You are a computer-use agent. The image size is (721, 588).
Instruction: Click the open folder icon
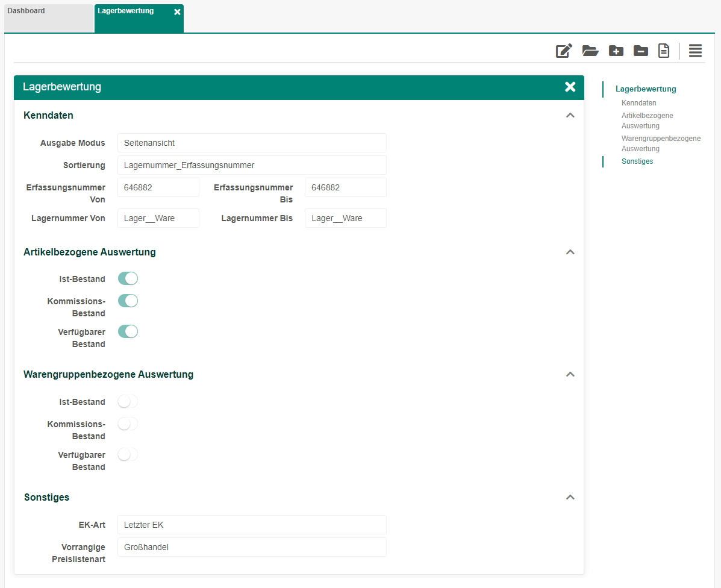tap(590, 51)
